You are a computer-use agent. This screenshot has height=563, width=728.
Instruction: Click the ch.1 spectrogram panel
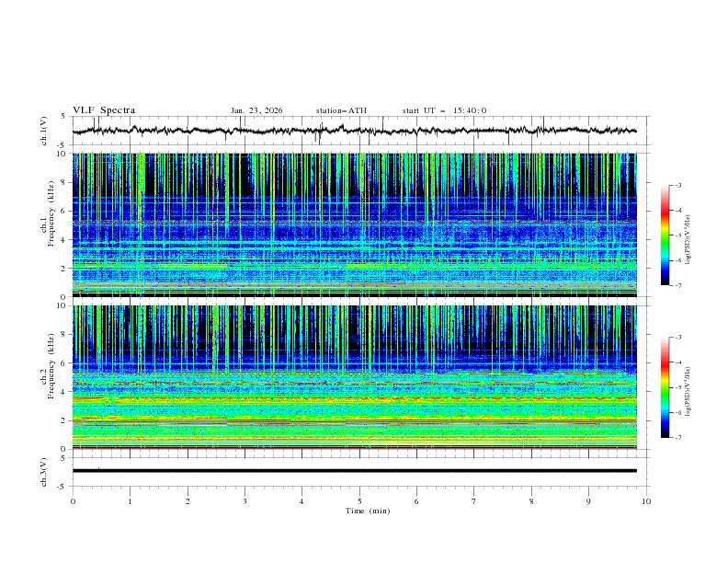358,224
